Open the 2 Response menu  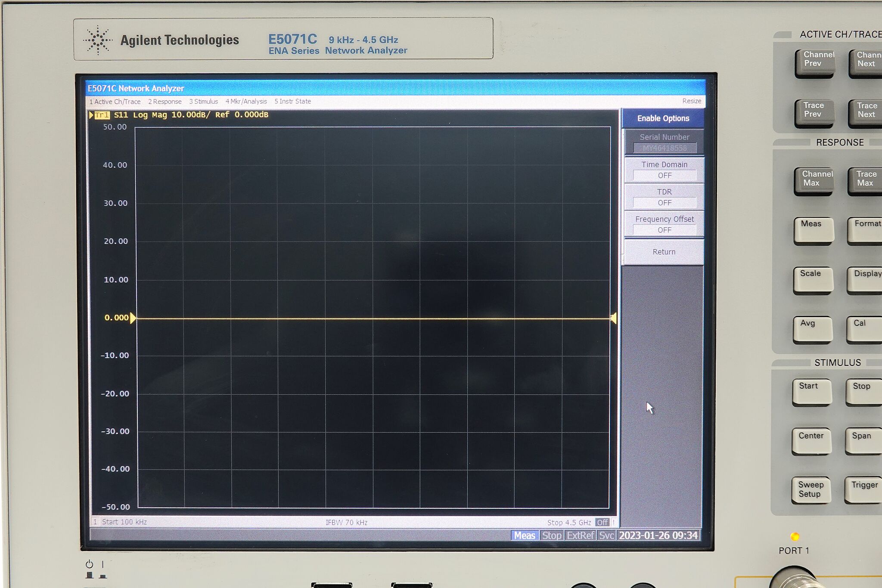coord(165,102)
